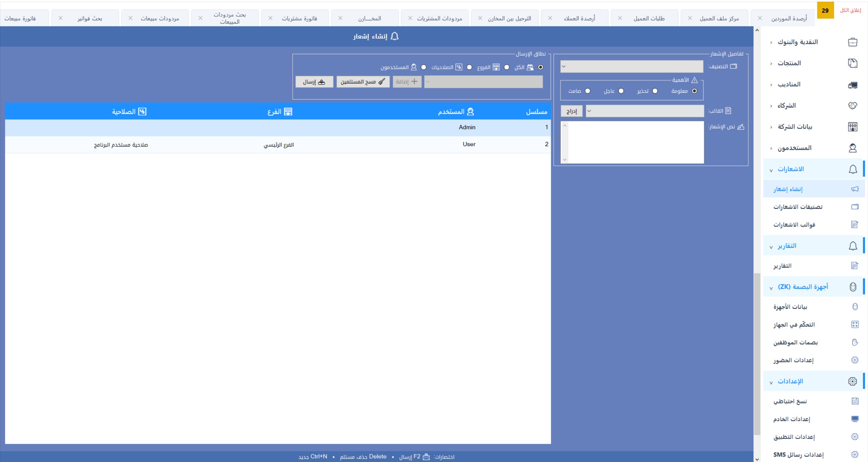Click the folder icon for تصنيفات الاشعارات

[x=855, y=206]
